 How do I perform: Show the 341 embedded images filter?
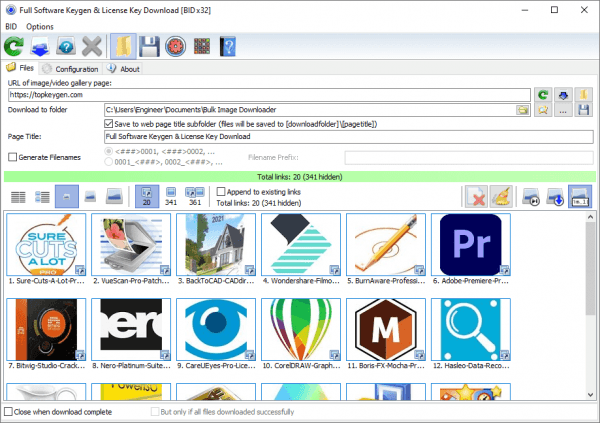(x=171, y=197)
